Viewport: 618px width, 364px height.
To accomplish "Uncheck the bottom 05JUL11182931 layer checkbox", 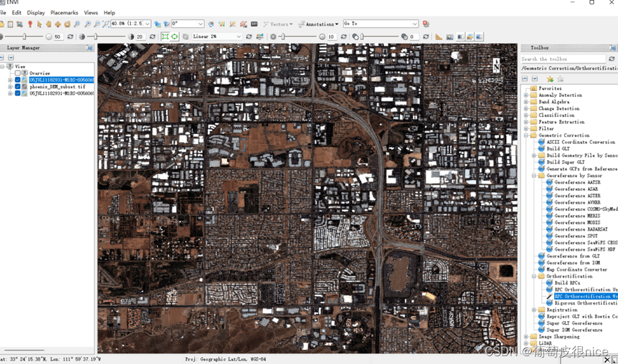I will 18,93.
